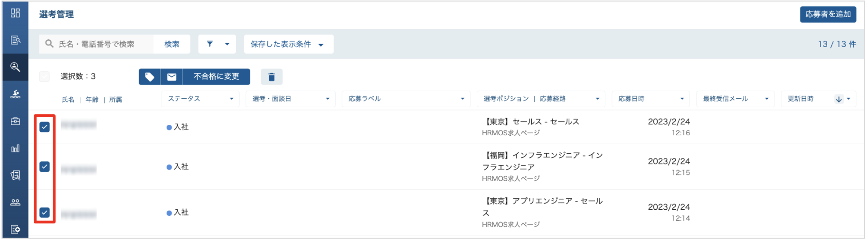Screen dimensions: 868x241
Task: Click the sort arrow in 更新日時 column
Action: click(839, 99)
